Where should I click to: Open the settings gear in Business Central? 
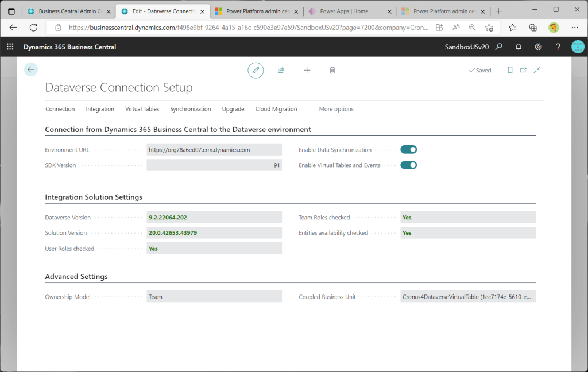pos(538,46)
